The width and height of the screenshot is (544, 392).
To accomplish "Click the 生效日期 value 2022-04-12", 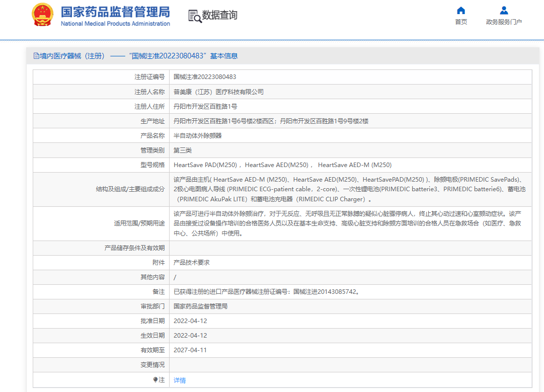I will point(190,336).
